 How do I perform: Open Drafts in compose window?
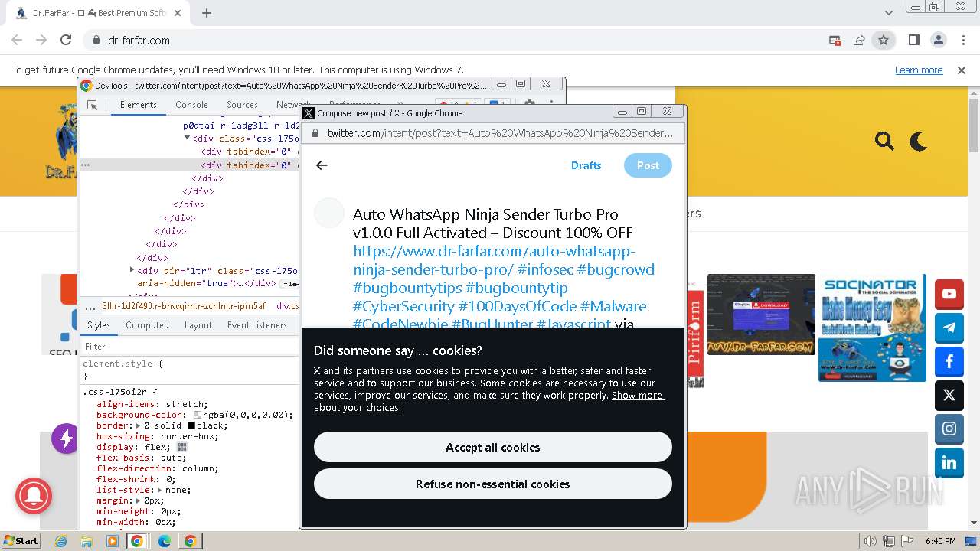pyautogui.click(x=586, y=165)
